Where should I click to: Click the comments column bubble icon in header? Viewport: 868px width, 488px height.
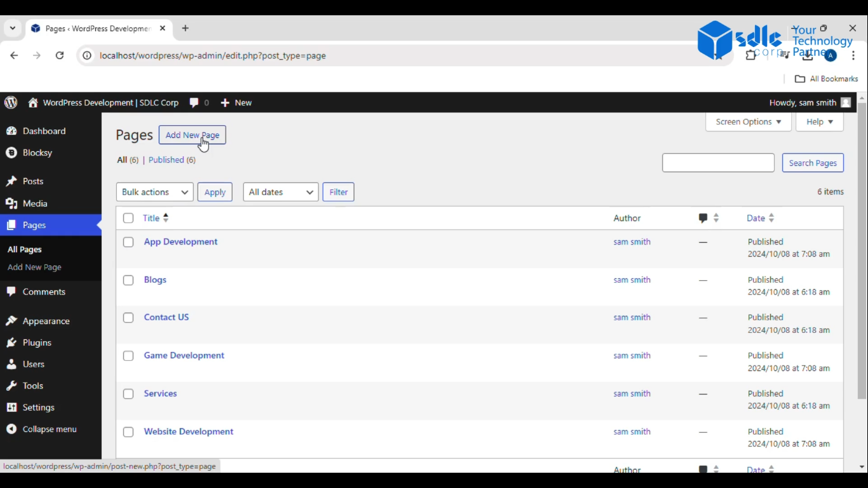click(703, 218)
